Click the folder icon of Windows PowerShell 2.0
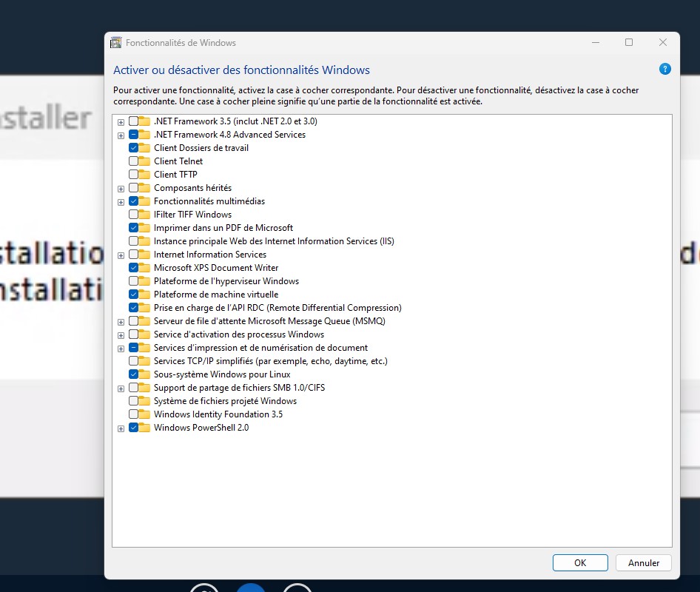700x592 pixels. (144, 428)
